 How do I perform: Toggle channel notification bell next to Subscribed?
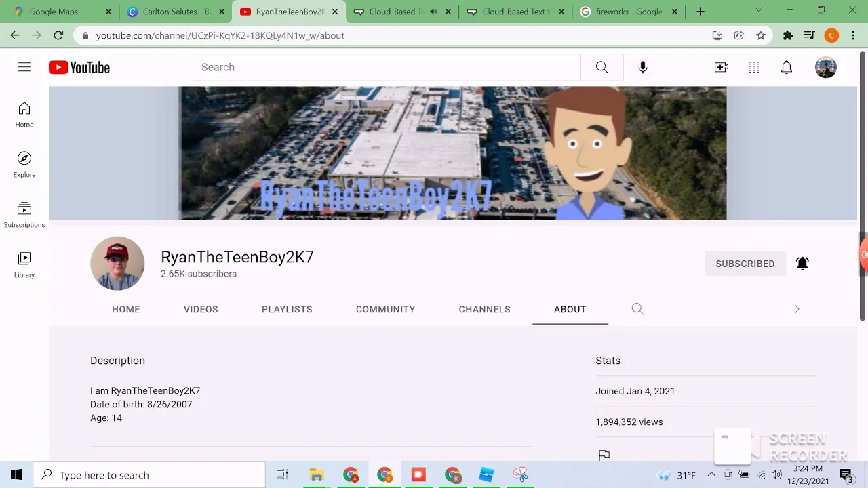(x=802, y=264)
